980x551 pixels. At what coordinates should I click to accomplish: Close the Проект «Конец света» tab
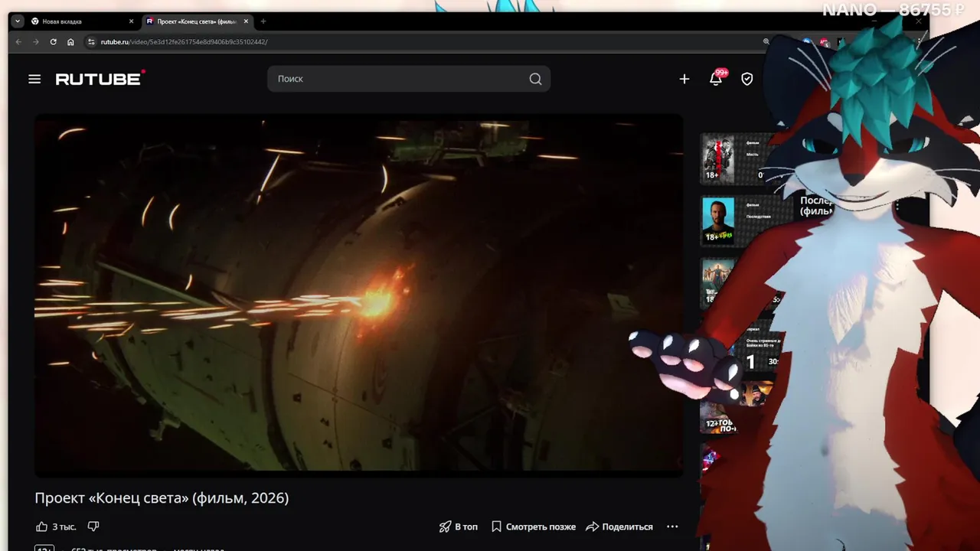pos(246,21)
